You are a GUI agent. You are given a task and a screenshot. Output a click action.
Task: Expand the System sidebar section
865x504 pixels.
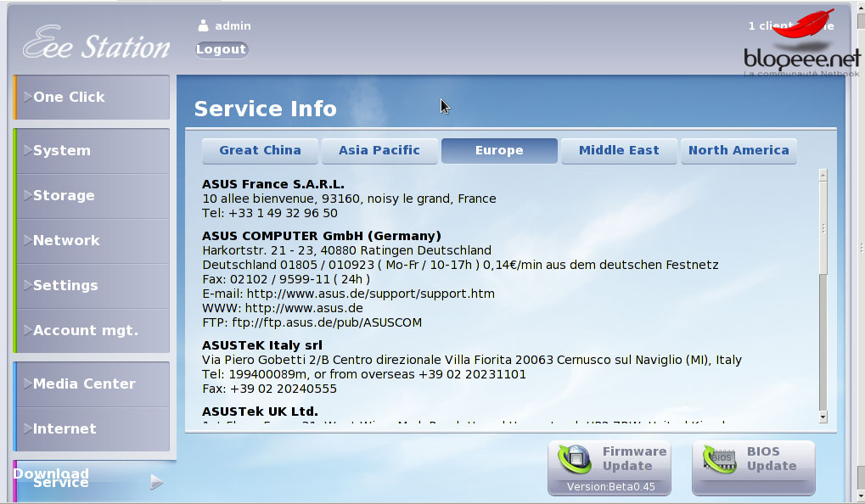(92, 151)
